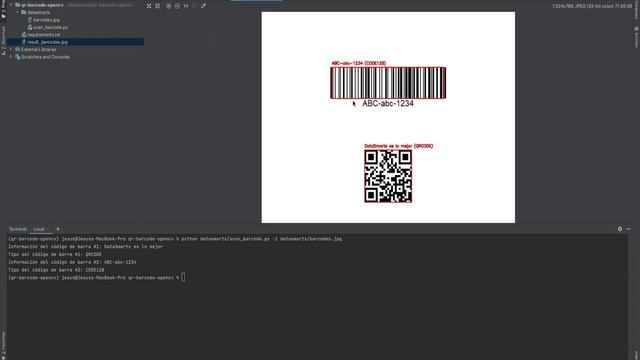Expand External Libraries node

click(11, 49)
